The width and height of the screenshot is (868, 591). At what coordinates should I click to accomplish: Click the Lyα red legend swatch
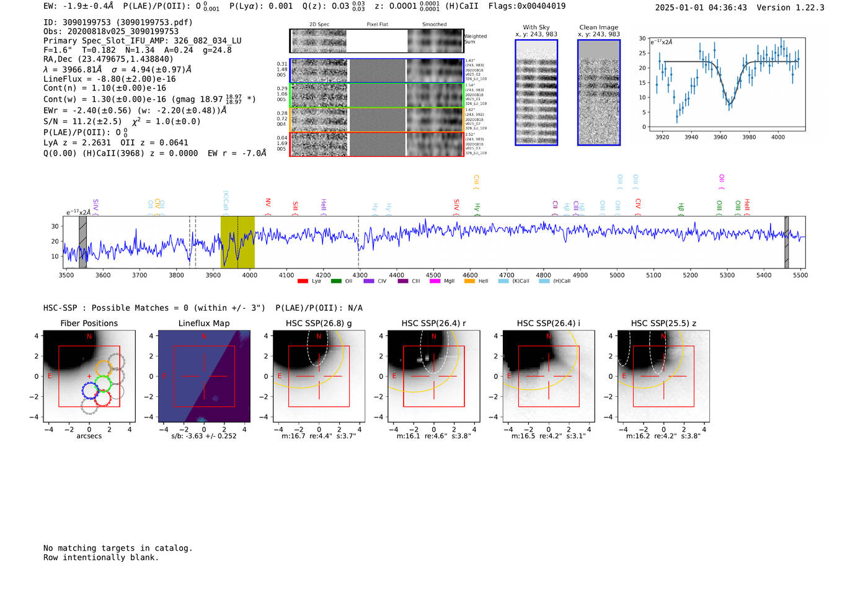point(303,281)
